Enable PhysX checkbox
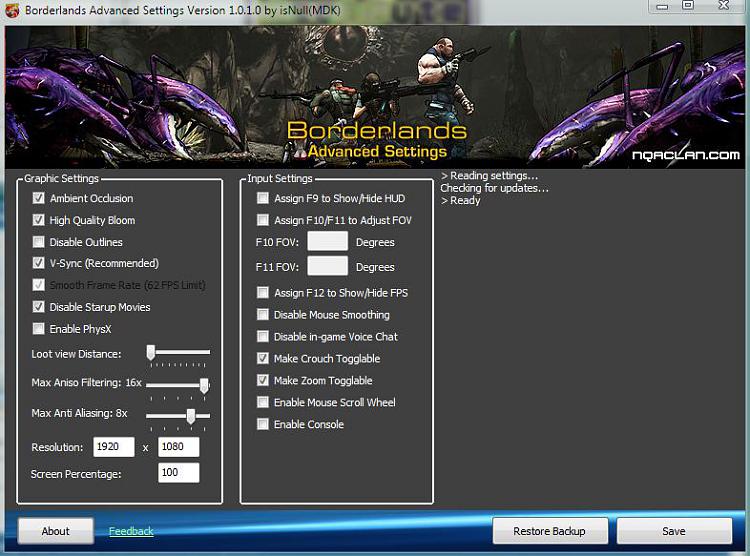The image size is (750, 556). click(x=38, y=328)
